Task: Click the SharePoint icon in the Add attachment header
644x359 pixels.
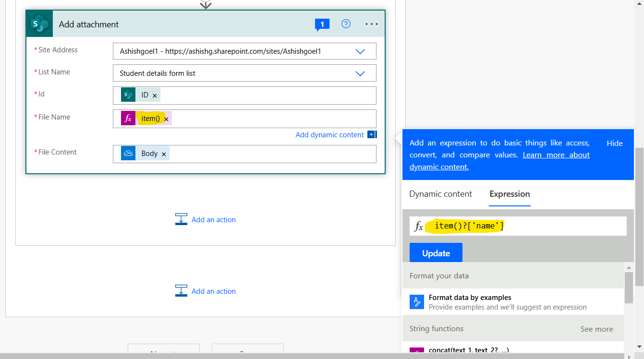Action: click(x=39, y=24)
